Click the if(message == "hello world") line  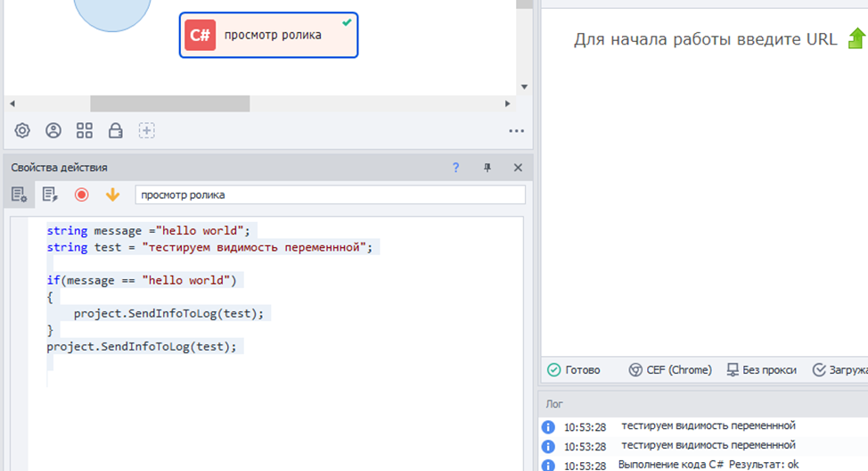pyautogui.click(x=142, y=280)
